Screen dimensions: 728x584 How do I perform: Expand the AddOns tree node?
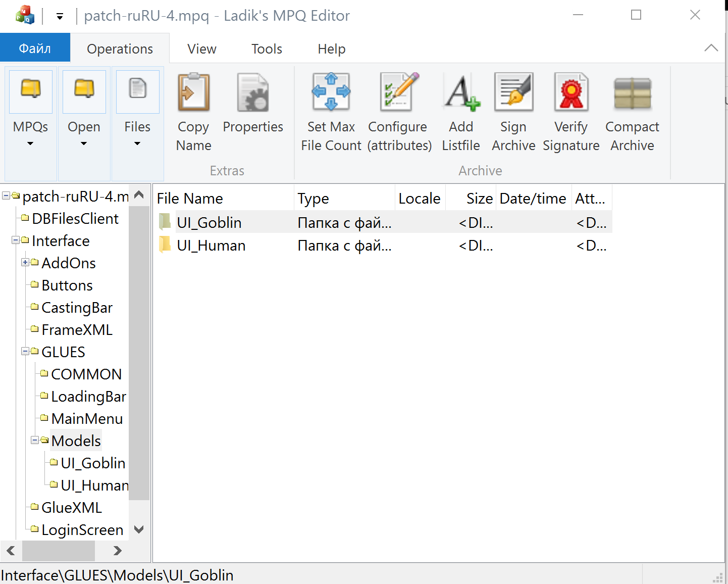pyautogui.click(x=25, y=262)
